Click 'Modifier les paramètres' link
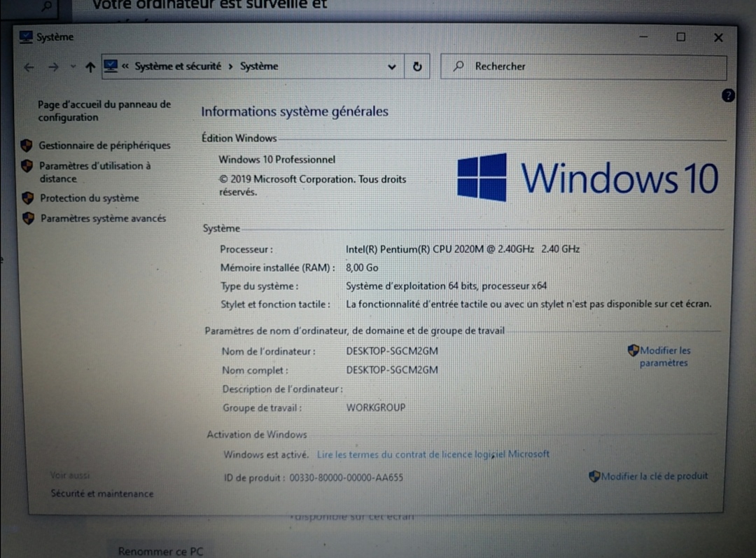756x558 pixels. click(665, 356)
